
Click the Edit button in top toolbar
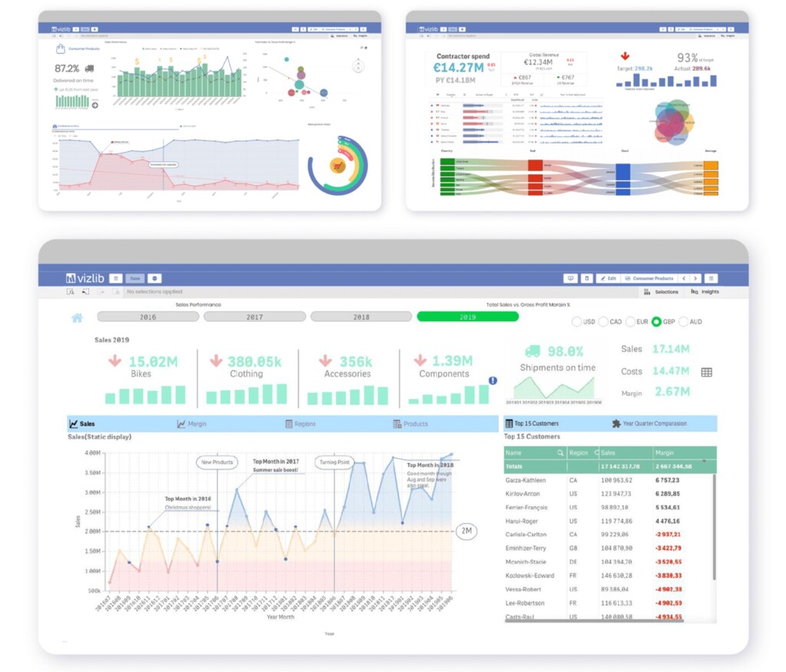[x=607, y=278]
